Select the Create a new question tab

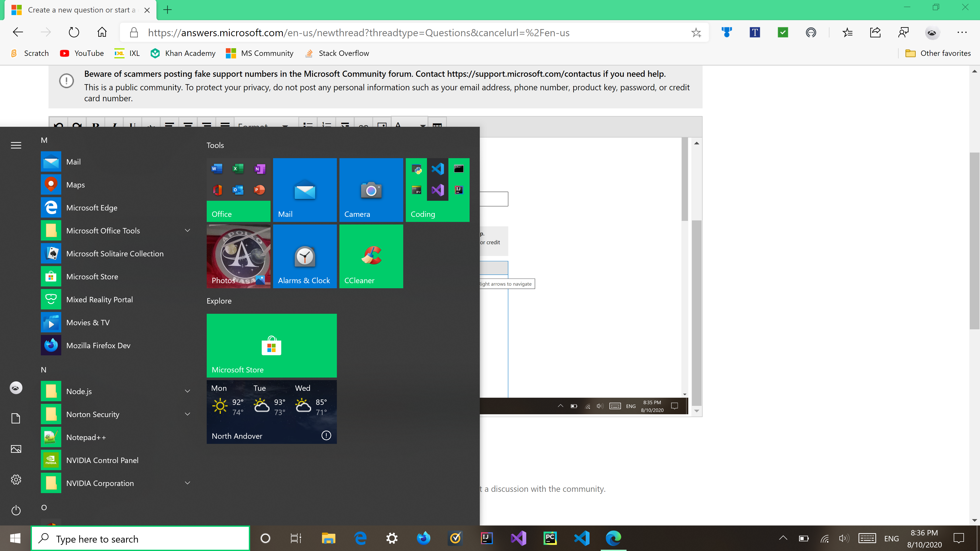point(81,10)
